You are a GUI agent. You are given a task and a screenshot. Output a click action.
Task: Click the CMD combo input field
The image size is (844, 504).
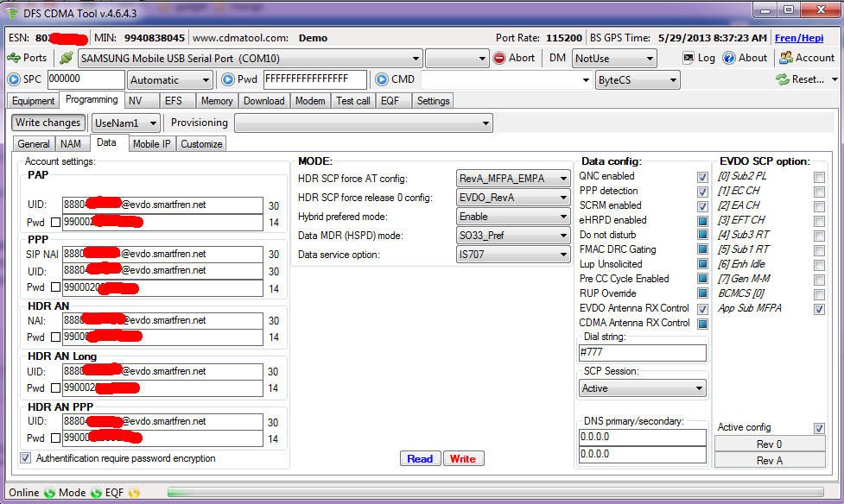[x=506, y=80]
